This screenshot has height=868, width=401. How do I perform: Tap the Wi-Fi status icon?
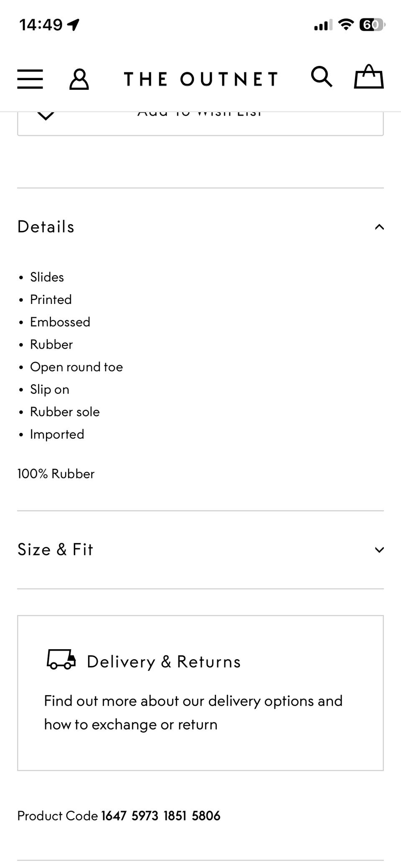pyautogui.click(x=345, y=25)
